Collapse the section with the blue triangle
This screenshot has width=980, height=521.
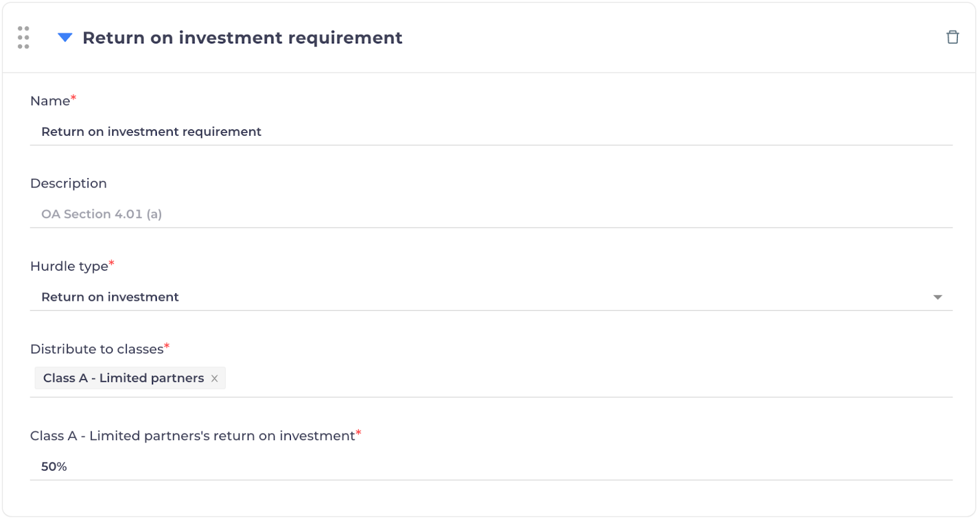point(65,38)
